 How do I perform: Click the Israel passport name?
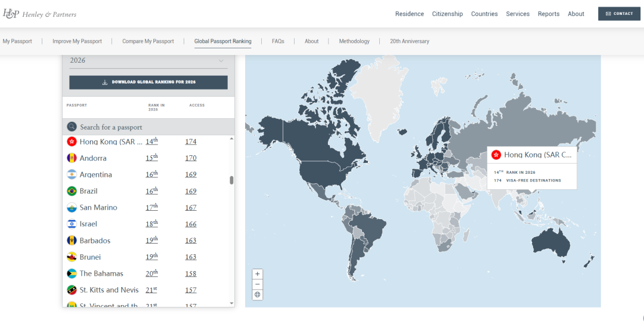coord(88,224)
